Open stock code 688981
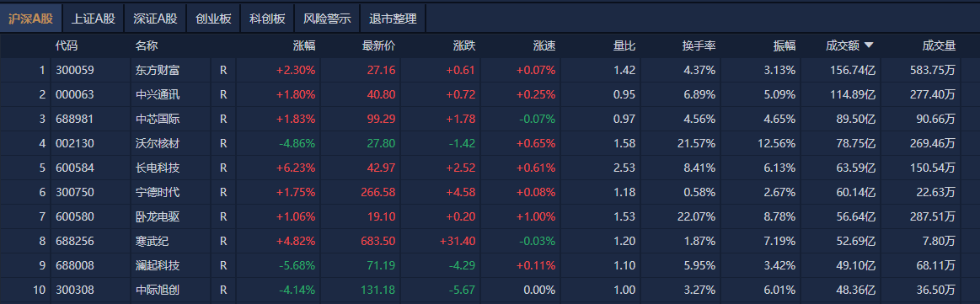This screenshot has height=304, width=980. click(x=75, y=120)
